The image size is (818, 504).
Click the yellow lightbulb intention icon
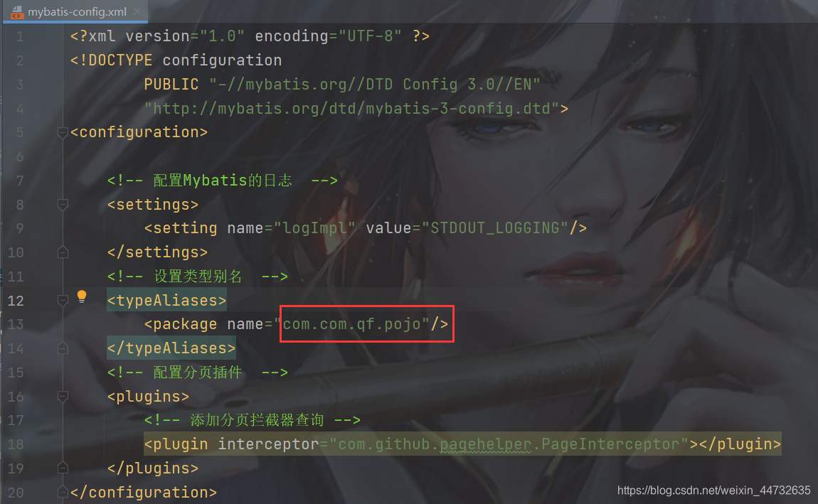pyautogui.click(x=82, y=296)
